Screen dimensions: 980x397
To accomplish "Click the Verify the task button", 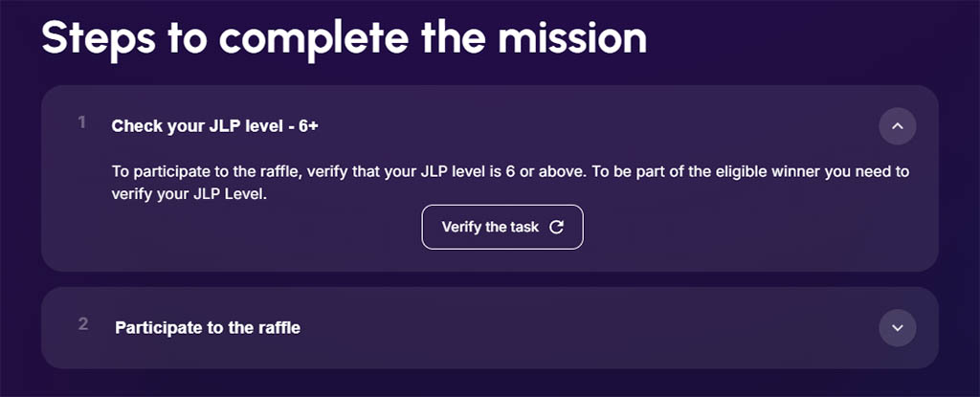I will [x=502, y=227].
